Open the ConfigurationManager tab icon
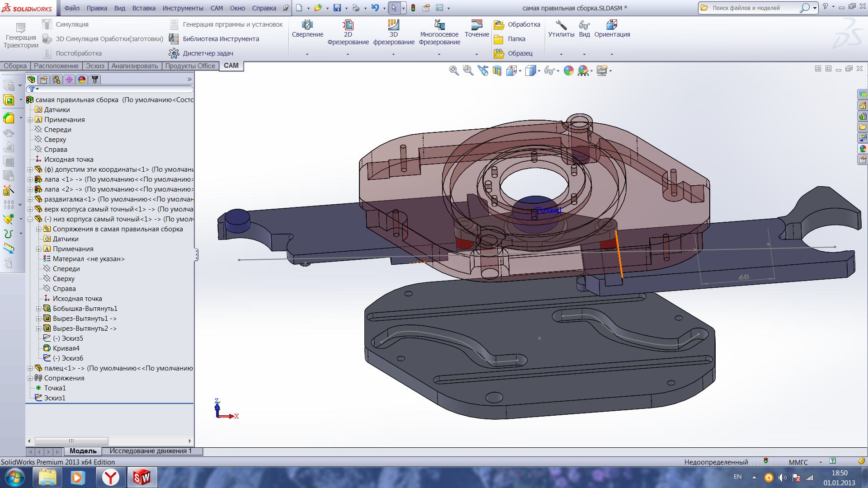Viewport: 868px width, 488px height. point(57,80)
